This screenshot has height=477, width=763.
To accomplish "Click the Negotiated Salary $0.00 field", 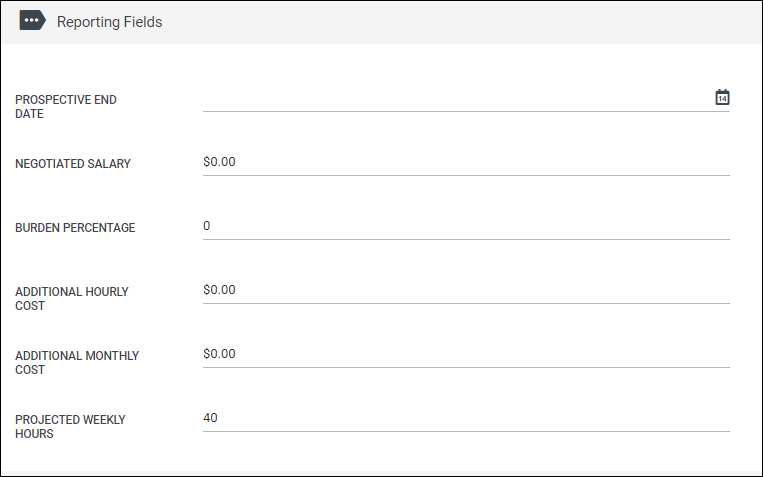I will point(466,162).
